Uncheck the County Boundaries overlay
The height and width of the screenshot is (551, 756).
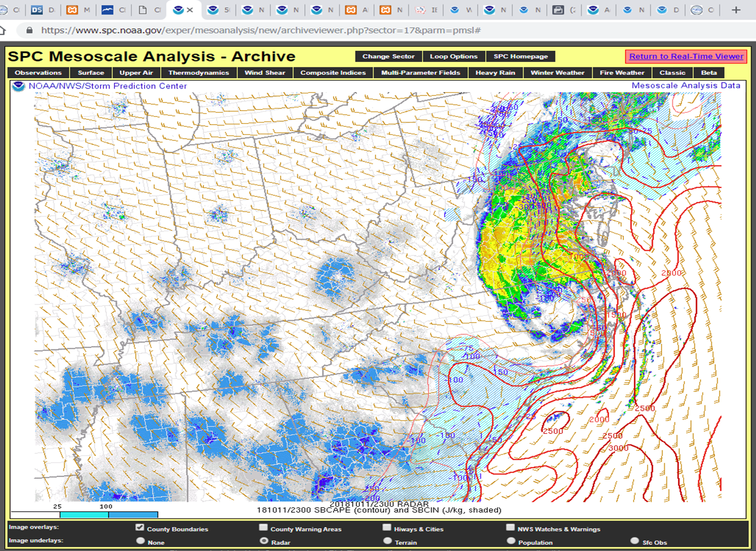[140, 527]
